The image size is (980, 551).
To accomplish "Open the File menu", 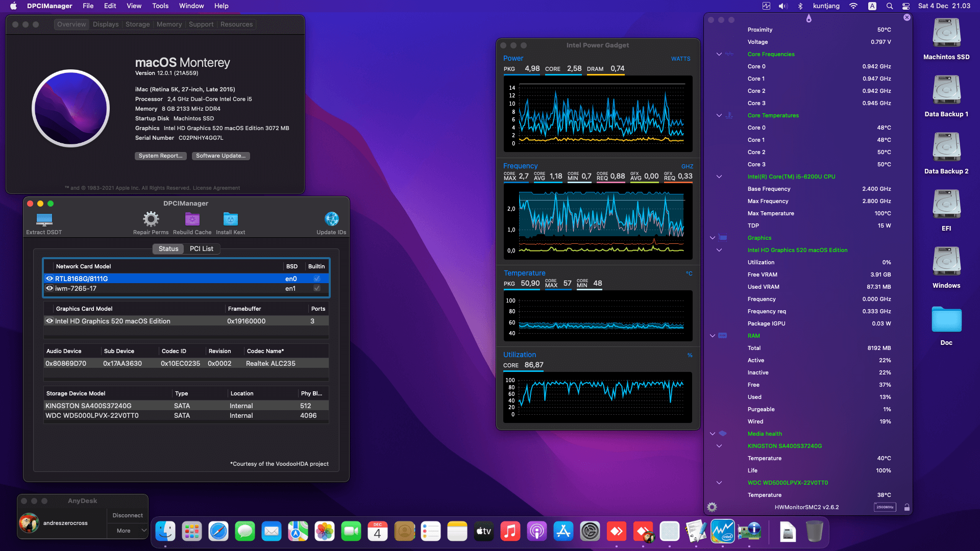I will (88, 6).
